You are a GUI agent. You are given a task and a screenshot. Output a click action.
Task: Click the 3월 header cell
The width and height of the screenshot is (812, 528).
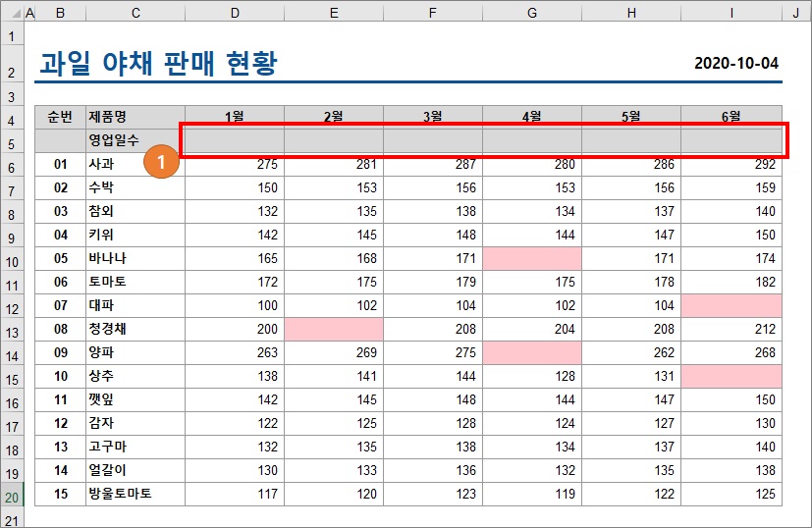(433, 117)
